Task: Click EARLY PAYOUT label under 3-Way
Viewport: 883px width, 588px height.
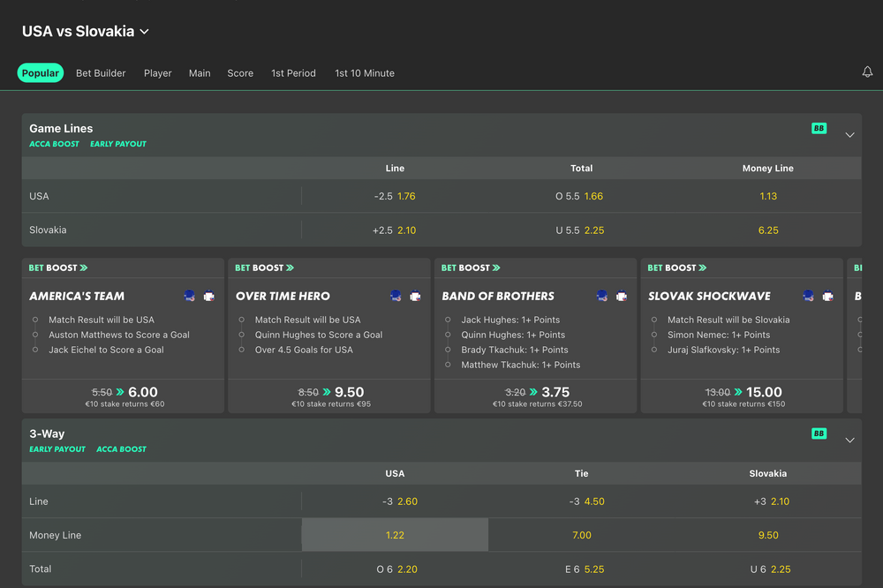Action: pyautogui.click(x=57, y=449)
